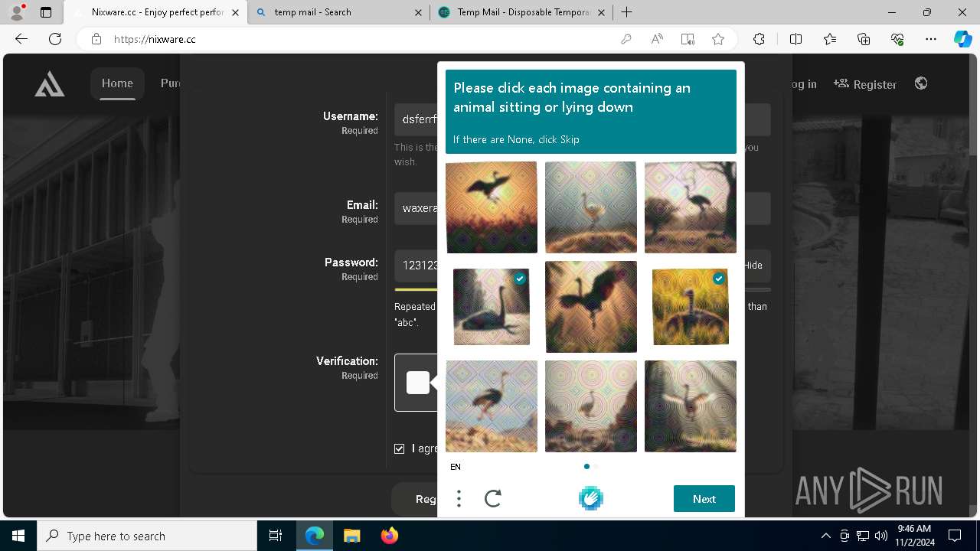Open the browser Extensions icon

click(x=759, y=39)
